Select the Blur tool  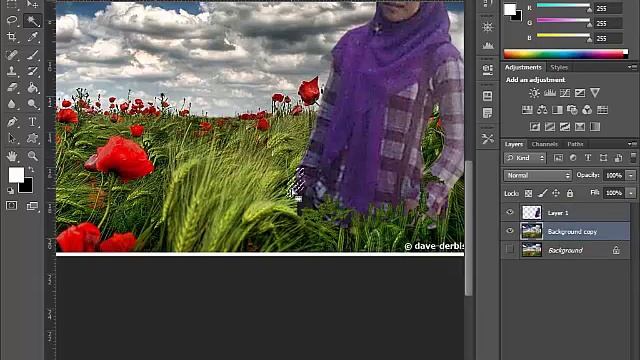[11, 104]
